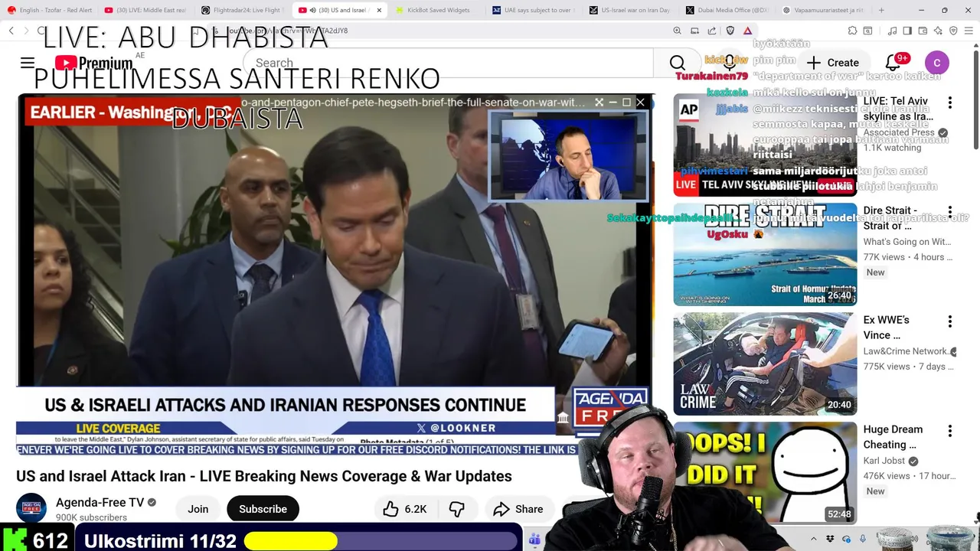
Task: Switch to the Flightradar24 tab
Action: [x=243, y=10]
